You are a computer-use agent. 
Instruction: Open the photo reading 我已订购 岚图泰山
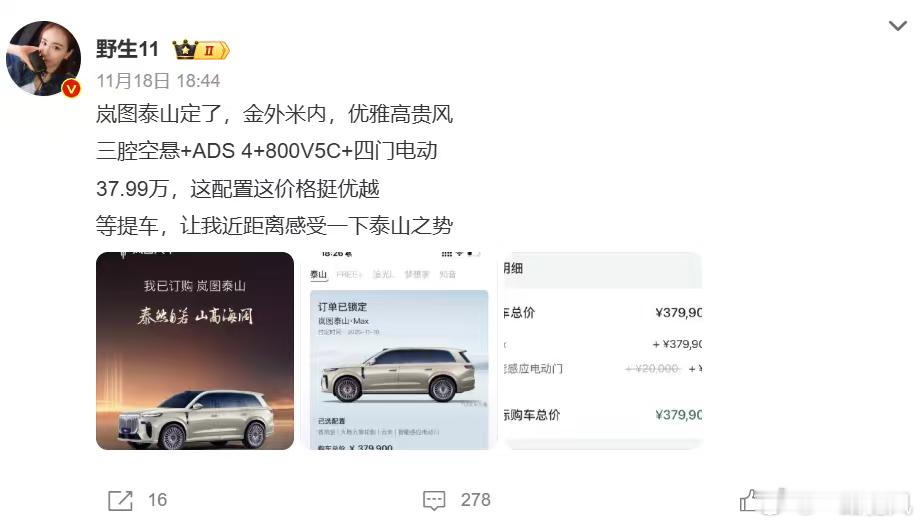[195, 351]
